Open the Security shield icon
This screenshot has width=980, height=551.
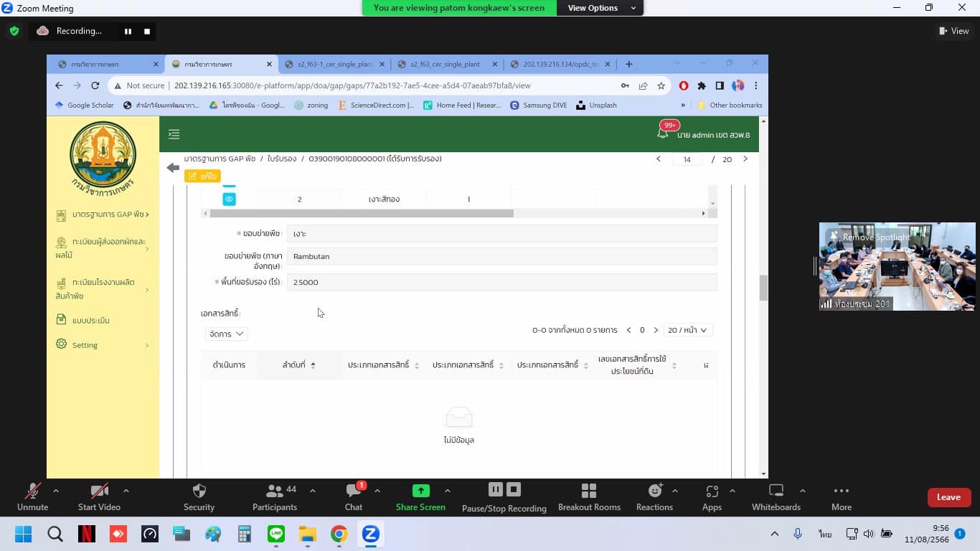[x=199, y=491]
